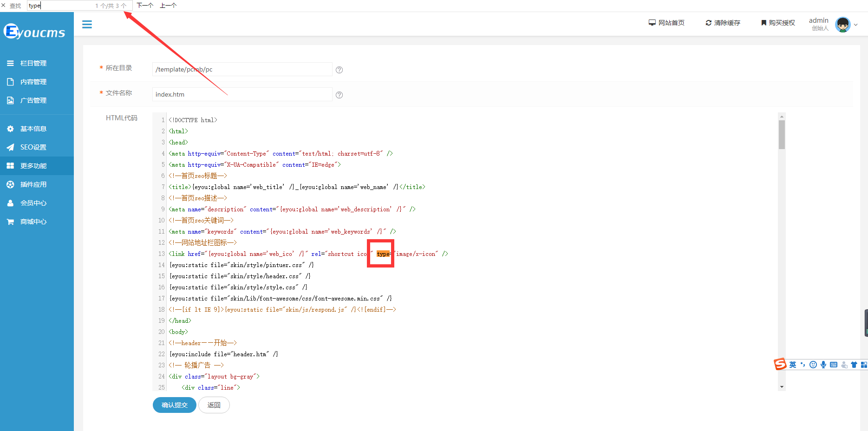The width and height of the screenshot is (868, 431).
Task: Expand the admin account dropdown arrow
Action: tap(855, 25)
